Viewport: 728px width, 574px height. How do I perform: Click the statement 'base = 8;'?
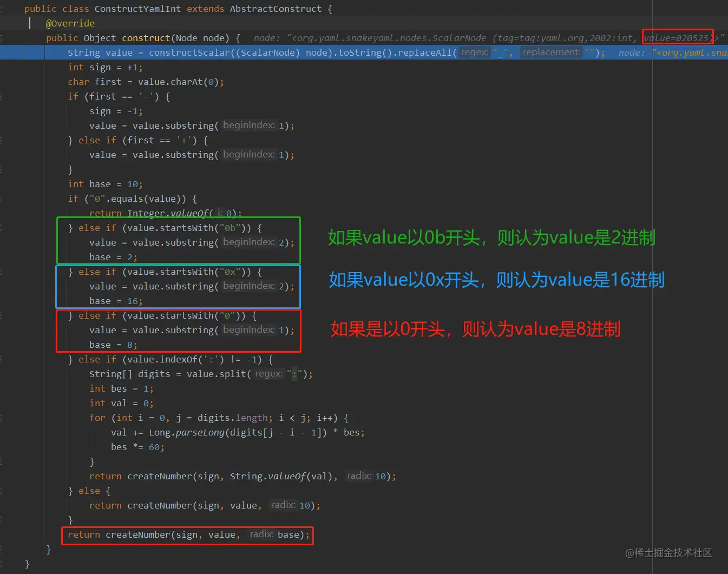pyautogui.click(x=114, y=345)
